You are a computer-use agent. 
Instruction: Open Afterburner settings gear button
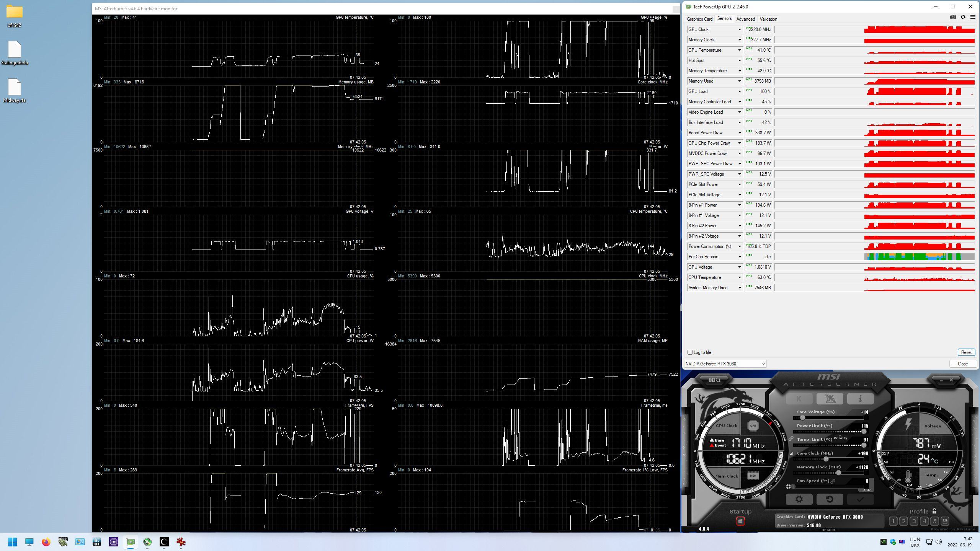coord(799,499)
